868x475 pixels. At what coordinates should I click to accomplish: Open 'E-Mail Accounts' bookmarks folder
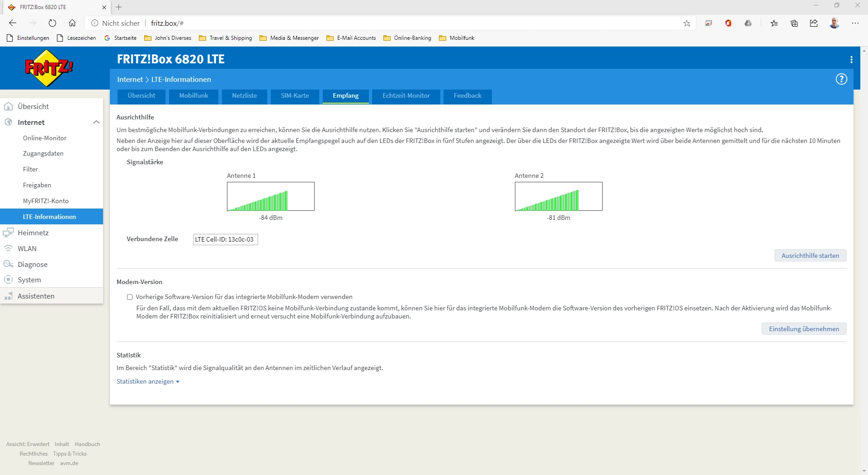(x=351, y=38)
